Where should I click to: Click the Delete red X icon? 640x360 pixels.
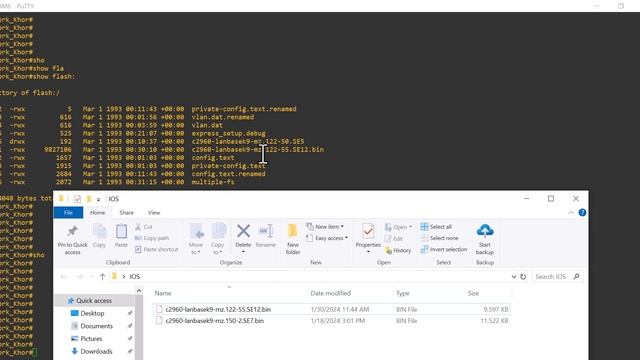tap(243, 231)
